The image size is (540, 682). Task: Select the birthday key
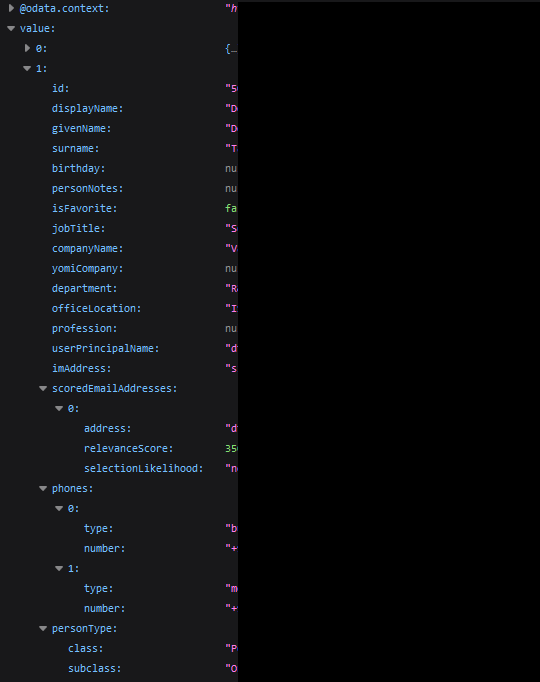(79, 168)
